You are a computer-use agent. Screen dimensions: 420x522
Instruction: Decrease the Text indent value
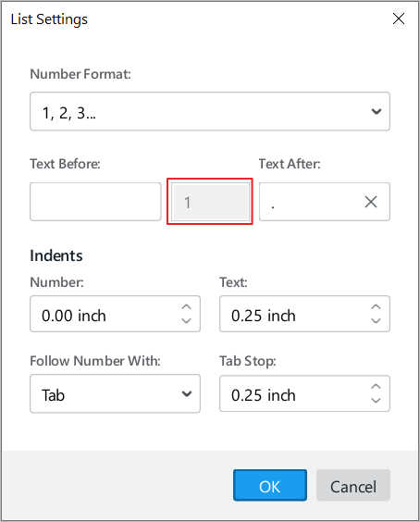click(376, 320)
